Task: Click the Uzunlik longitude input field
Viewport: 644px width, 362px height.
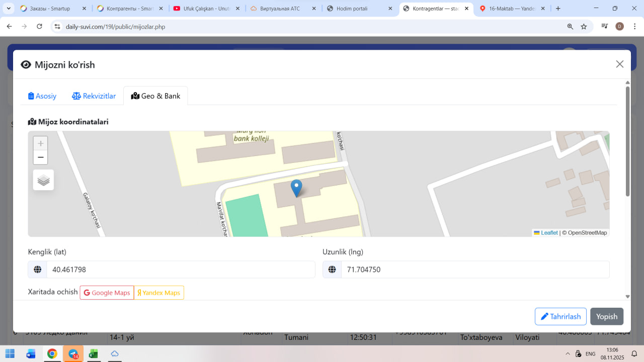Action: [x=475, y=269]
